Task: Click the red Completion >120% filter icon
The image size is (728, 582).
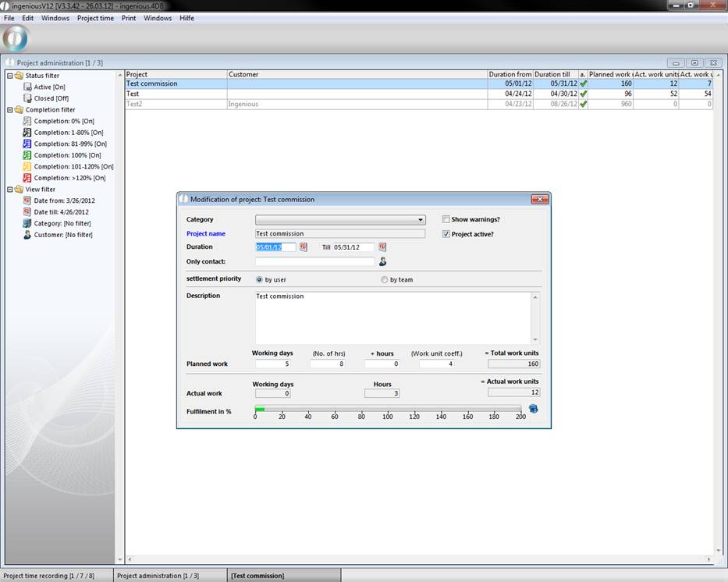Action: (x=27, y=178)
